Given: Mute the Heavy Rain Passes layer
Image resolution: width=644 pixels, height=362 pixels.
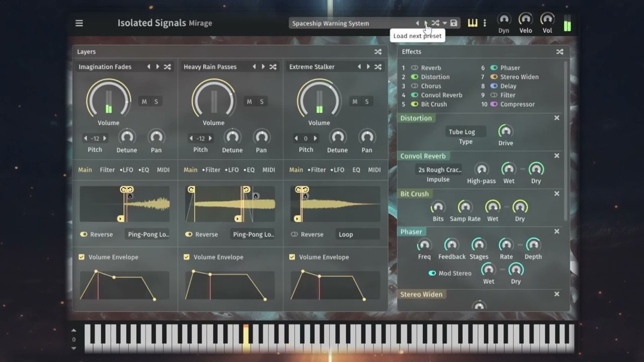Looking at the screenshot, I should pos(249,102).
